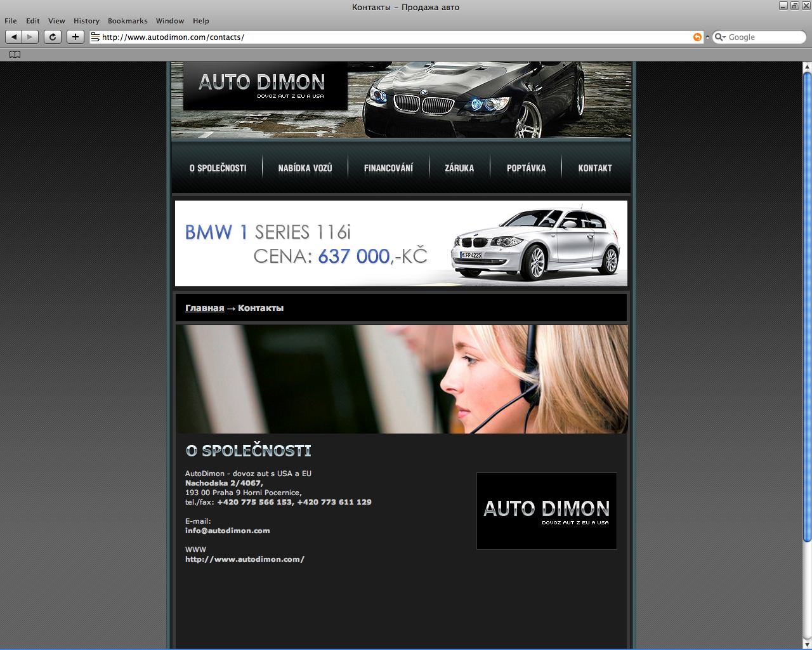Click the phone number +420 773 611 129

(334, 502)
